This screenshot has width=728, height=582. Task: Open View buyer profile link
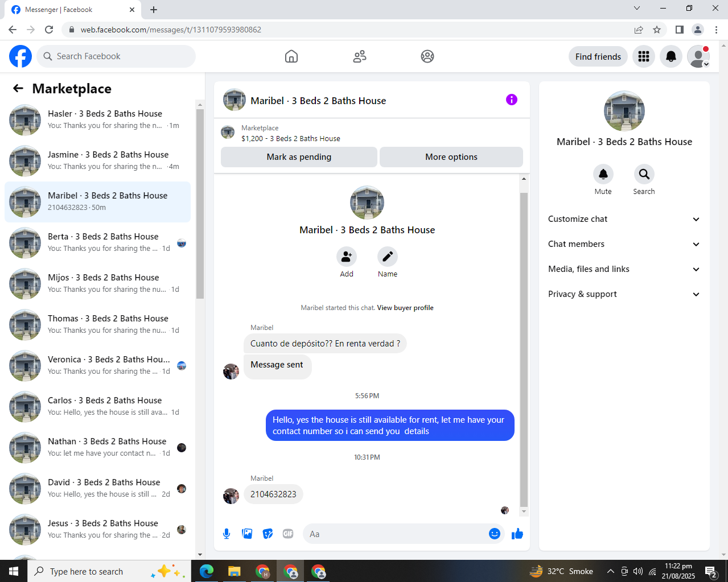pos(405,308)
